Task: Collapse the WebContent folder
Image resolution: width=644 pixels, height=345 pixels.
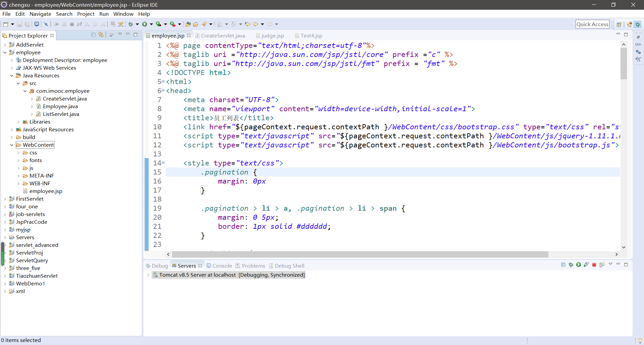Action: pos(12,145)
